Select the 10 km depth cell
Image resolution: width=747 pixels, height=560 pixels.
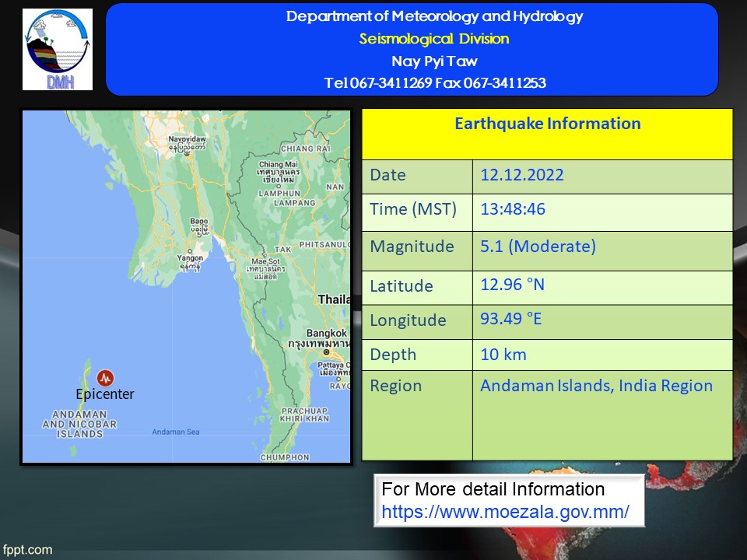click(503, 355)
